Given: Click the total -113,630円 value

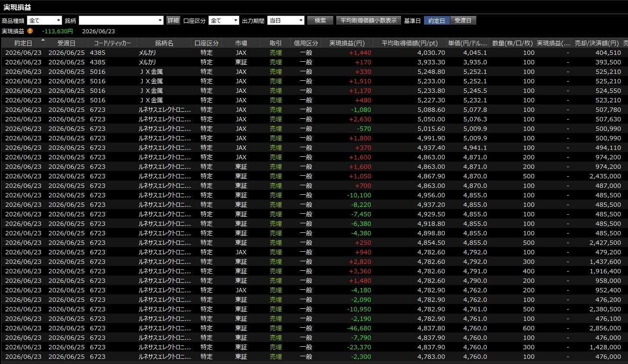Looking at the screenshot, I should coord(57,31).
